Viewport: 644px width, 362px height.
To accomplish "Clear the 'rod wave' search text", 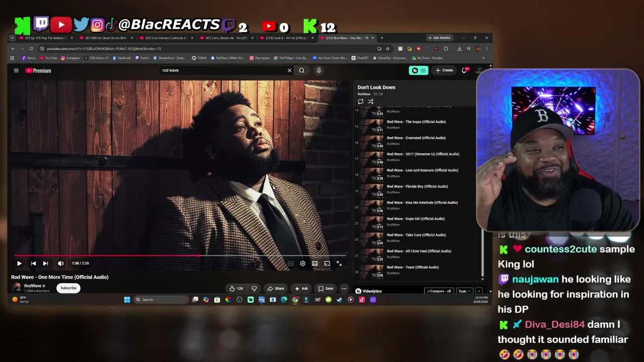I will pyautogui.click(x=289, y=70).
